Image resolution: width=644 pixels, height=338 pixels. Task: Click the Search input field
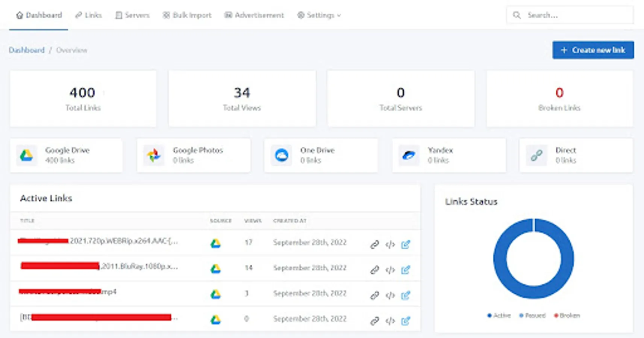tap(575, 15)
